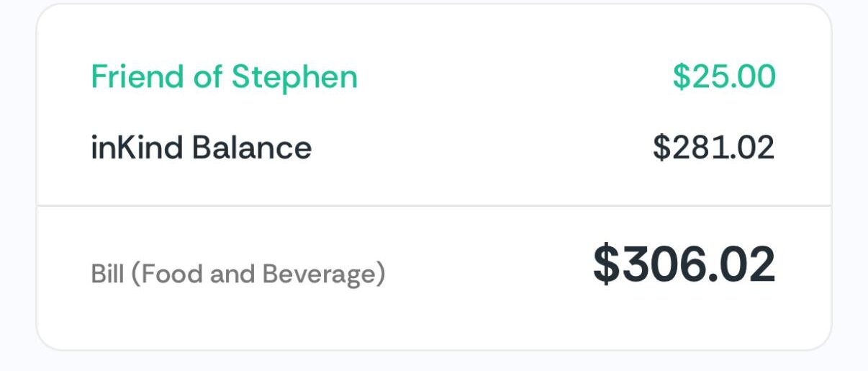Tap the Bill (Food and Beverage) label
This screenshot has width=868, height=371.
238,274
